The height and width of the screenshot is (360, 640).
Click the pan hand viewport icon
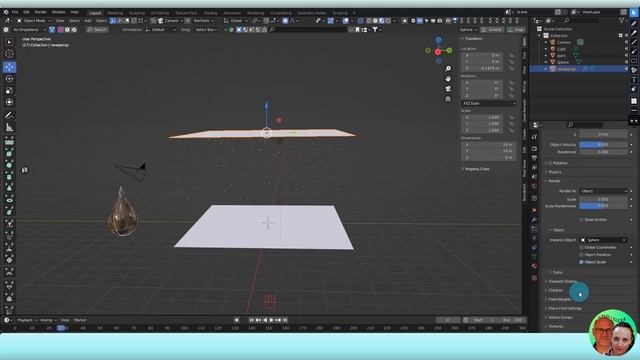click(x=448, y=78)
